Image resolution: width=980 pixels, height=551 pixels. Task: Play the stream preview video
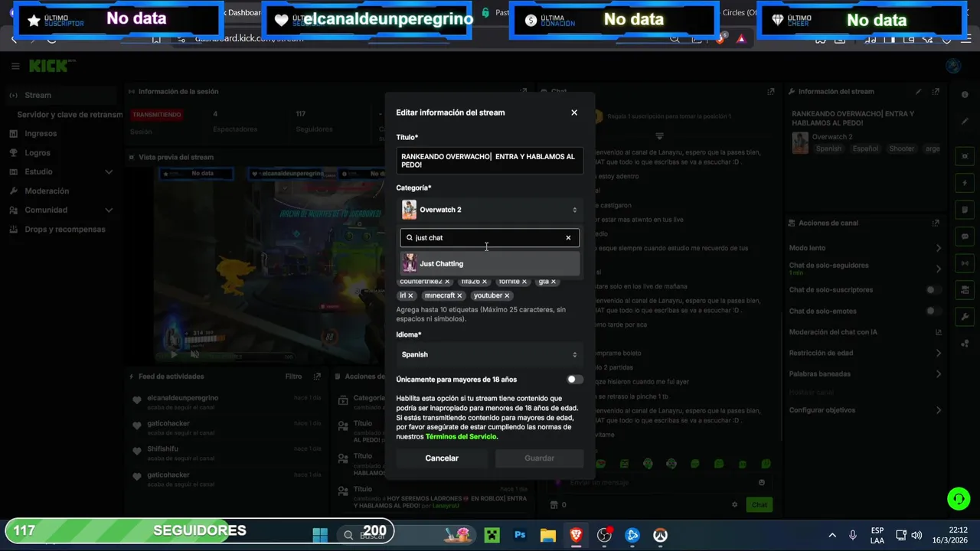click(173, 354)
